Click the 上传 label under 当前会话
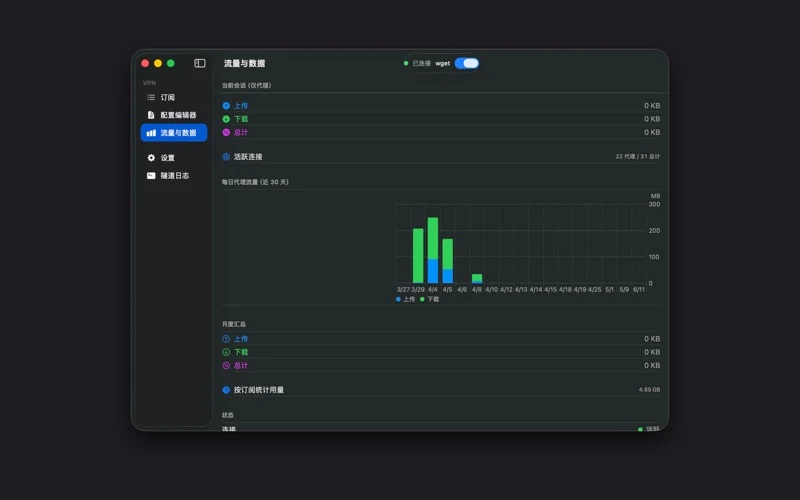The image size is (800, 500). (x=241, y=106)
